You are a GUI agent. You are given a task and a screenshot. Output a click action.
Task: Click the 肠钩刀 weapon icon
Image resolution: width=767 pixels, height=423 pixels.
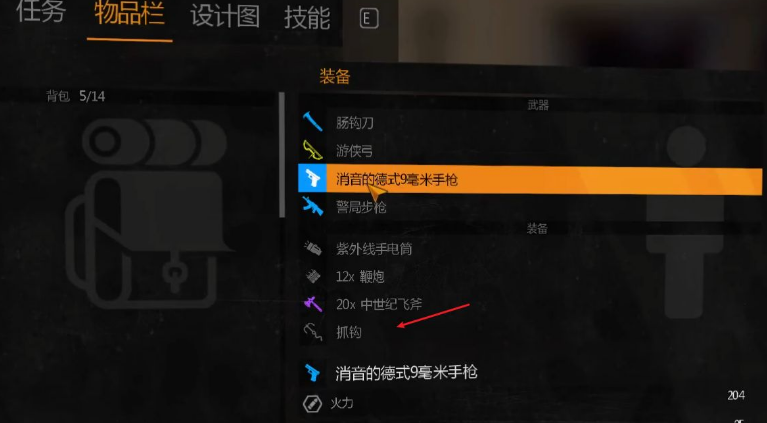coord(312,122)
